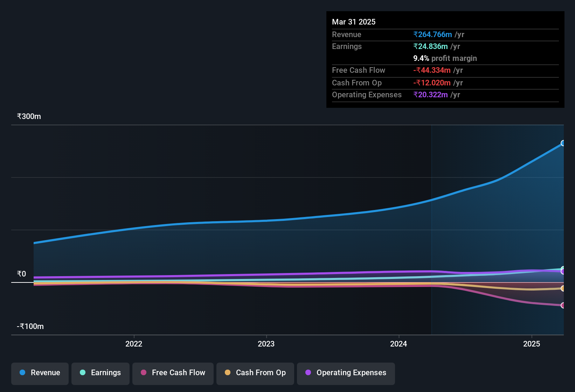Toggle the Free Cash Flow legend button
The width and height of the screenshot is (575, 392).
pos(173,373)
